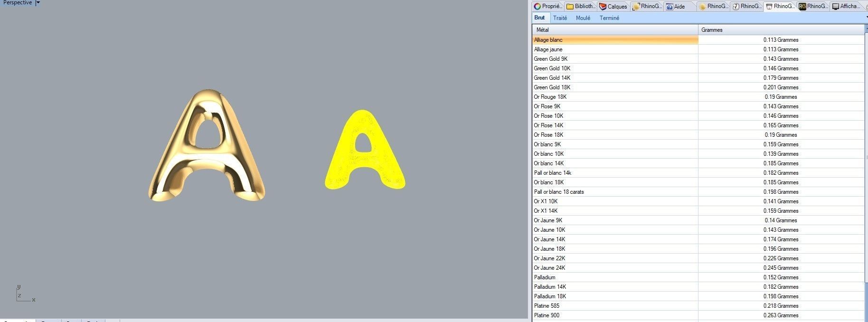Open the Affichage display tab
This screenshot has height=322, width=868.
coord(846,6)
